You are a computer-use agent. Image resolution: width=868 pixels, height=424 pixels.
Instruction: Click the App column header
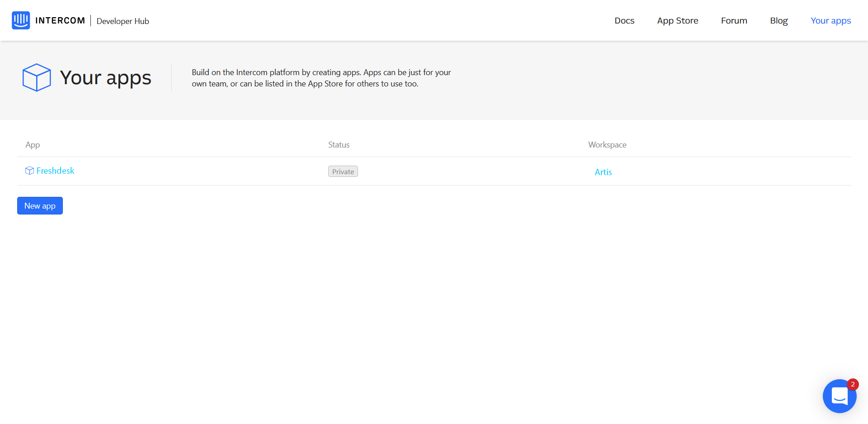[x=33, y=145]
